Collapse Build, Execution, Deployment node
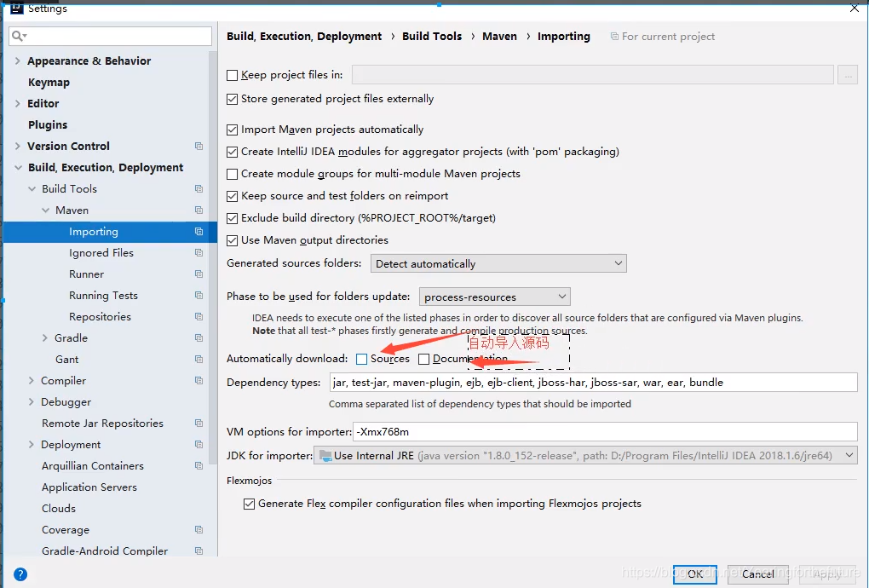Viewport: 869px width, 588px height. (x=18, y=167)
